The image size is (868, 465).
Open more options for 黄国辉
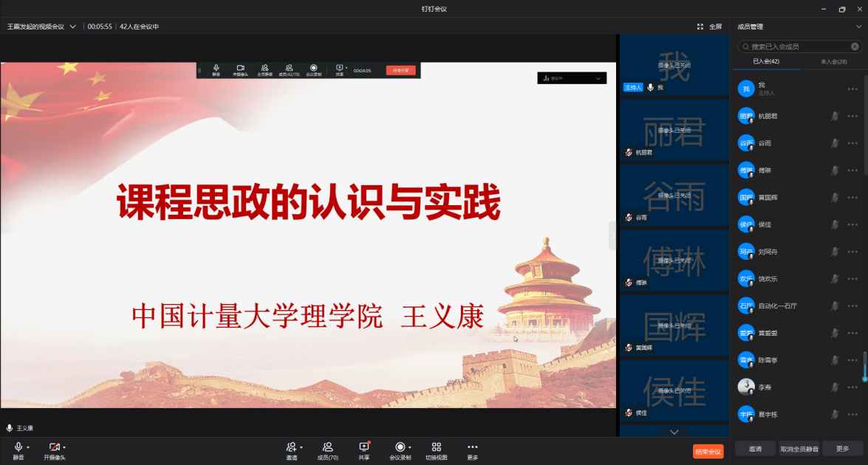[852, 197]
